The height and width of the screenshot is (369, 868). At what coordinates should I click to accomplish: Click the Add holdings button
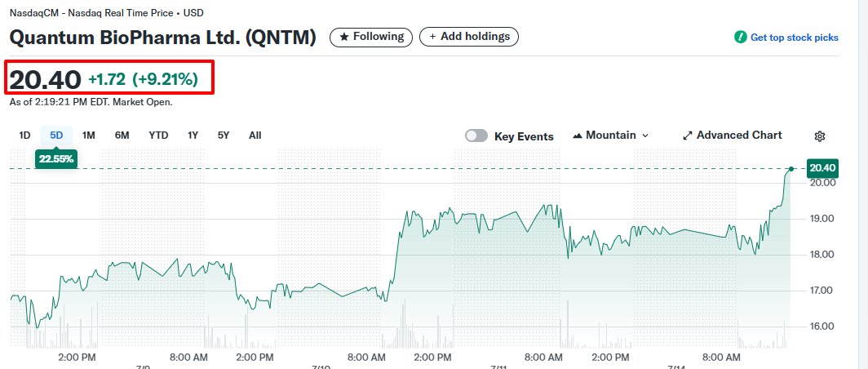pyautogui.click(x=469, y=37)
